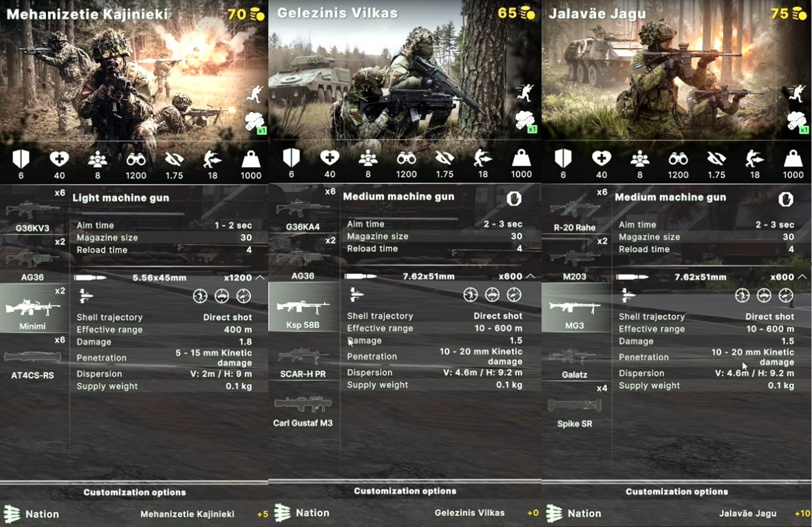This screenshot has height=527, width=812.
Task: Click hand icon next to Ksp 58B Medium machine gun
Action: (x=514, y=198)
